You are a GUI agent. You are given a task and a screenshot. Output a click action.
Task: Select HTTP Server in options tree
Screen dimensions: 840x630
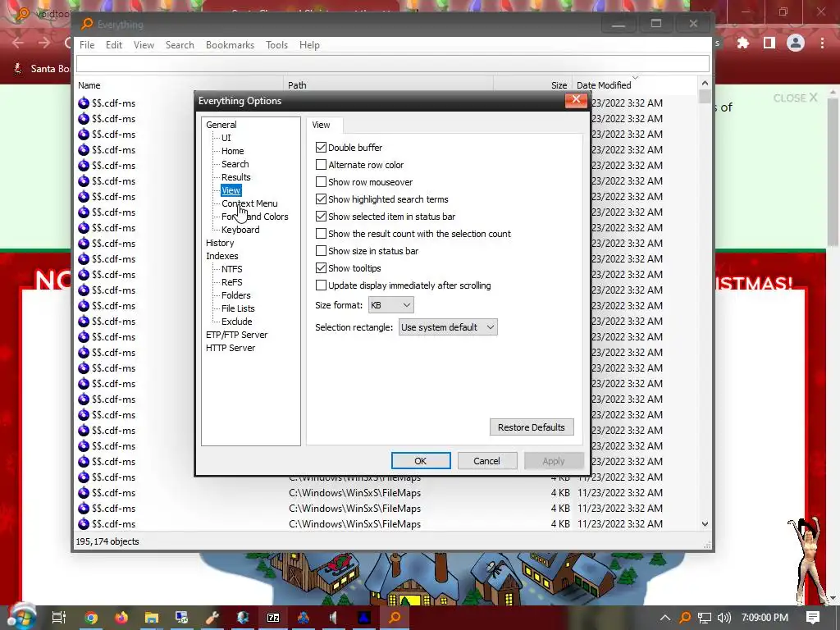[231, 348]
